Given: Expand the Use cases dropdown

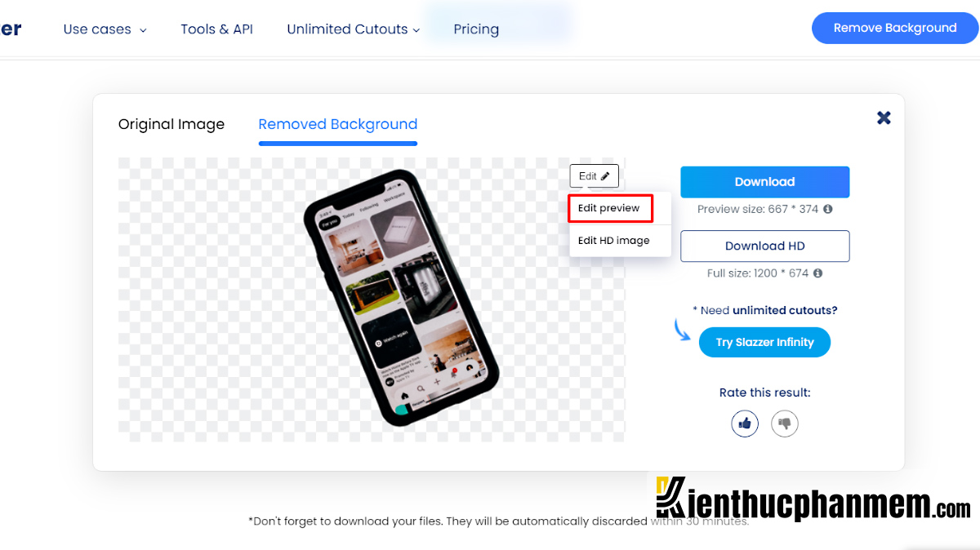Looking at the screenshot, I should click(105, 29).
